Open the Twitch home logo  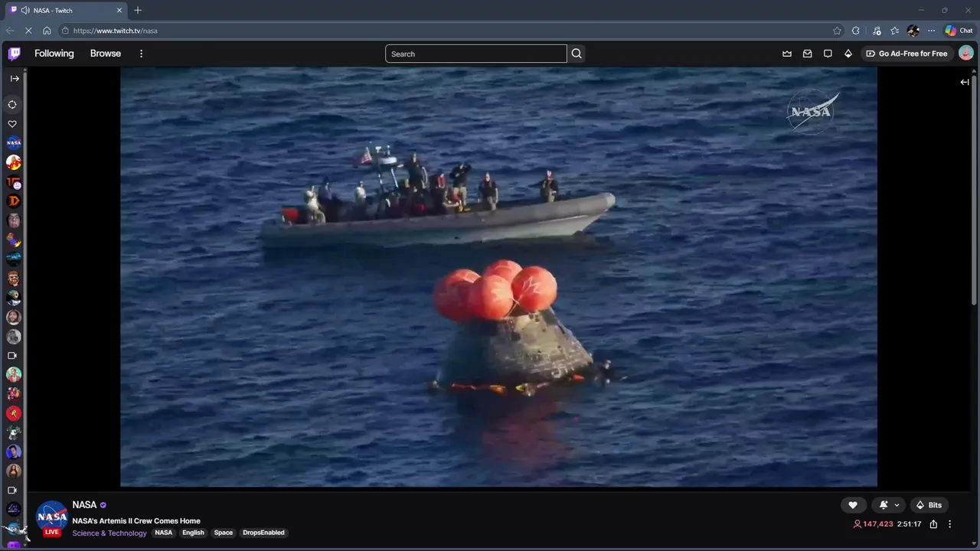[x=14, y=54]
